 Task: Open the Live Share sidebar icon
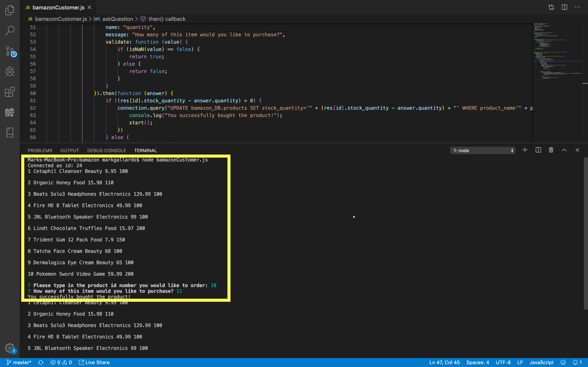coord(10,112)
